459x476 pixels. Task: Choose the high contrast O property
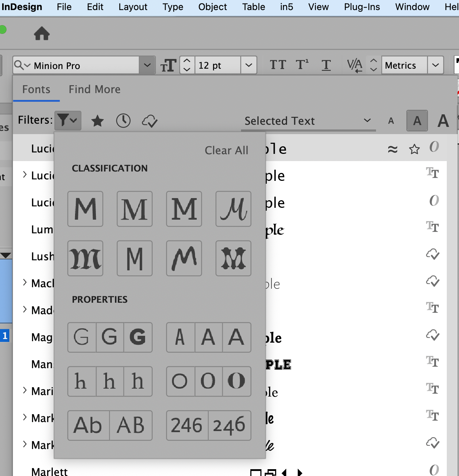(237, 381)
